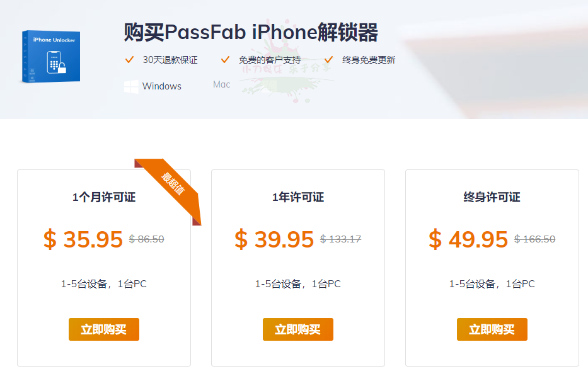Click checkmark icon beside 终身免费更新
This screenshot has width=588, height=376.
pos(328,60)
